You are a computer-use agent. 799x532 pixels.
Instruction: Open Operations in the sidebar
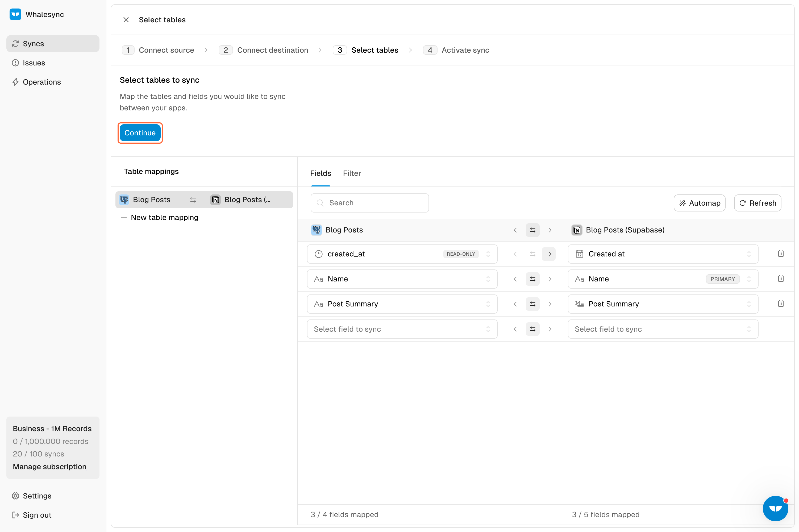[x=53, y=82]
